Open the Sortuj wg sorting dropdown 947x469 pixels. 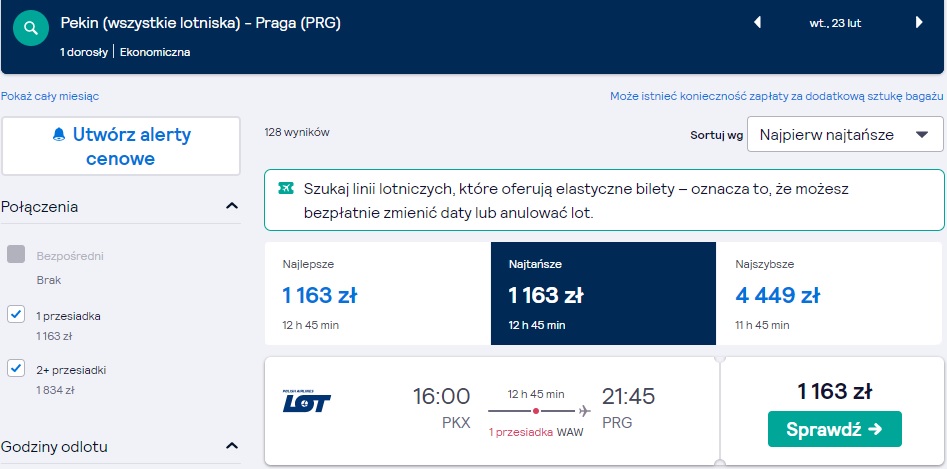[845, 134]
